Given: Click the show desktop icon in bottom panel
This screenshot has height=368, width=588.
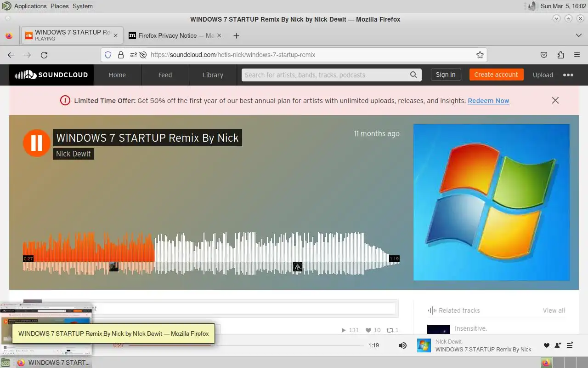Looking at the screenshot, I should [6, 362].
